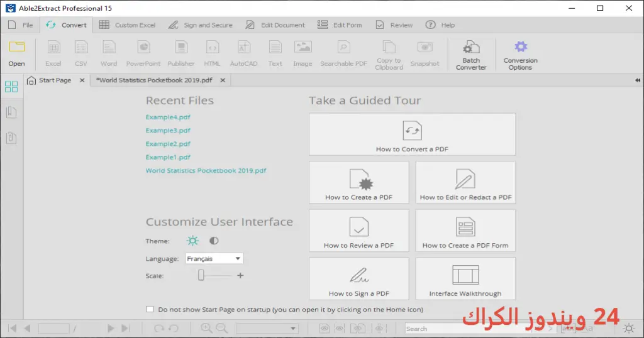The image size is (644, 338).
Task: Start How to Review a PDF tour
Action: pyautogui.click(x=359, y=231)
